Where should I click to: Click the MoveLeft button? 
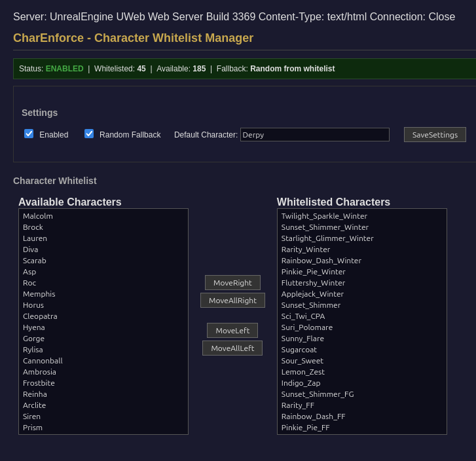click(232, 331)
